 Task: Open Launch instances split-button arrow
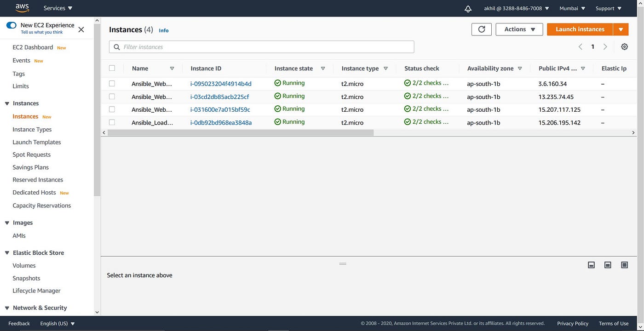pos(621,29)
